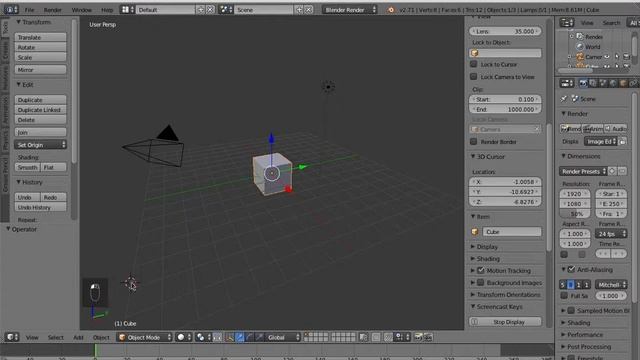Collapse the Operator panel
Image resolution: width=640 pixels, height=360 pixels.
8,229
